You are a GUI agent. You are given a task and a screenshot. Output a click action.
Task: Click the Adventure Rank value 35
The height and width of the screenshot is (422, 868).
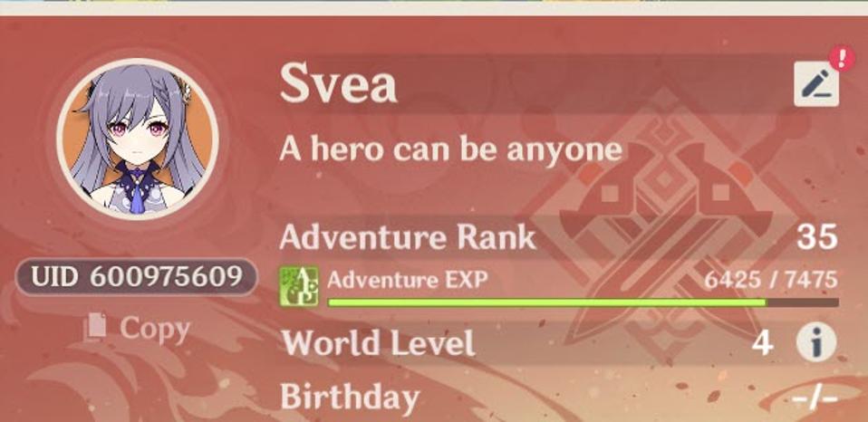[x=817, y=237]
